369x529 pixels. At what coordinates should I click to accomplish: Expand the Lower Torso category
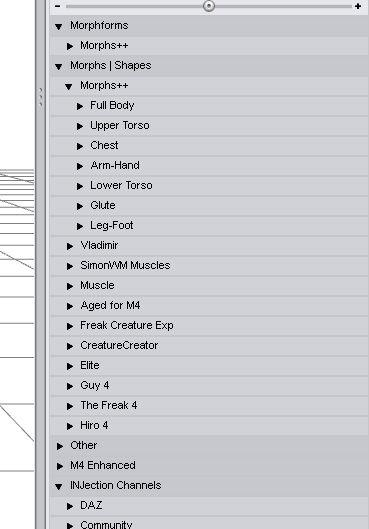click(80, 186)
